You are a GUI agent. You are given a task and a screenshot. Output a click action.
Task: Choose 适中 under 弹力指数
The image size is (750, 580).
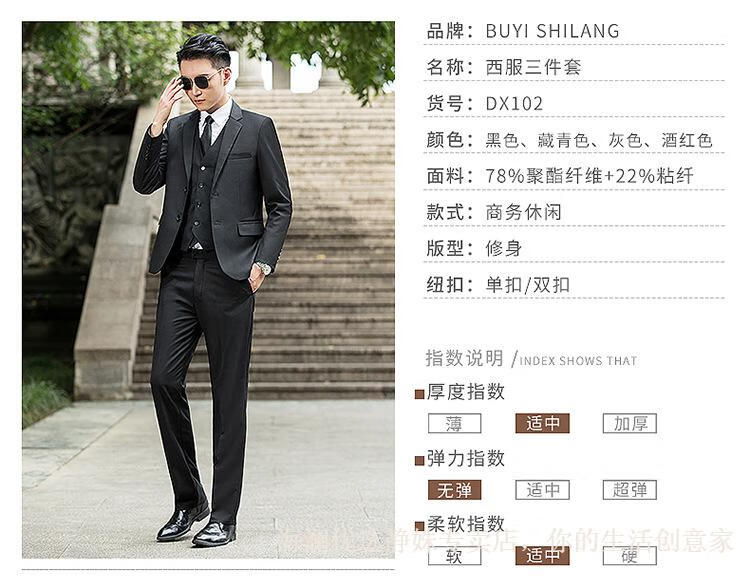pyautogui.click(x=542, y=490)
